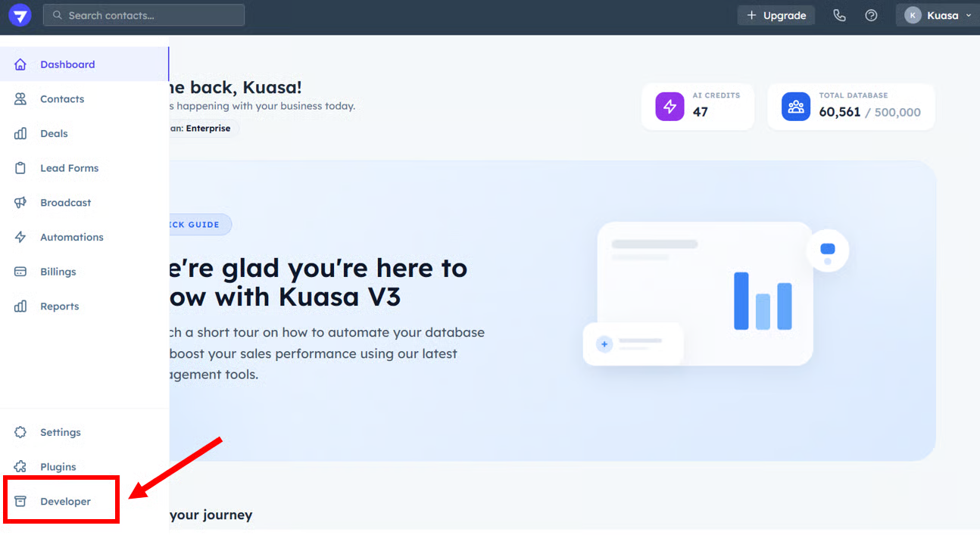This screenshot has width=980, height=535.
Task: Click the help question mark icon
Action: point(871,15)
